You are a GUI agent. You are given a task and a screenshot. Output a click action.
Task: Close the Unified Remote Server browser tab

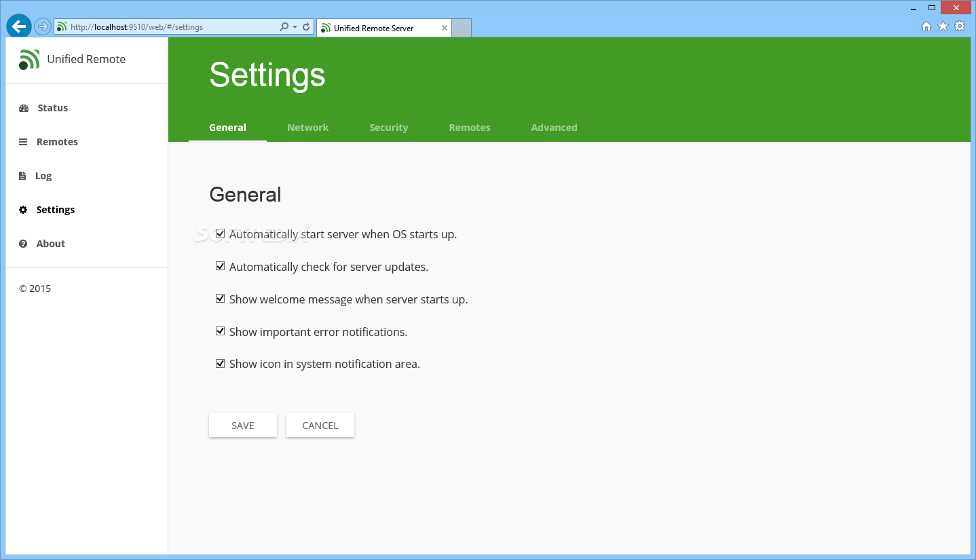point(445,28)
